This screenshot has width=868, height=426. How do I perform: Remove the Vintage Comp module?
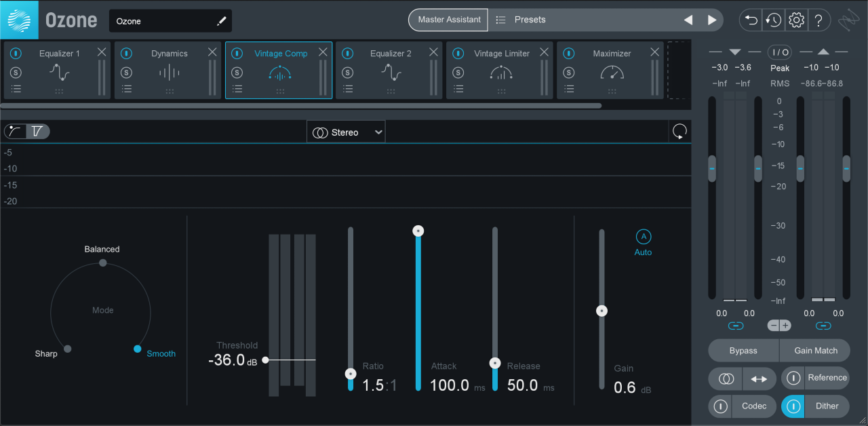(323, 52)
